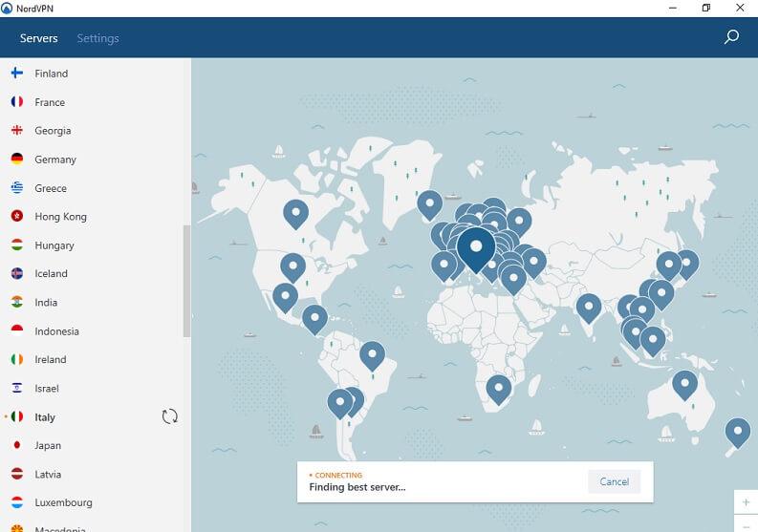Select the large Italy map pin
The height and width of the screenshot is (532, 758).
pos(476,249)
